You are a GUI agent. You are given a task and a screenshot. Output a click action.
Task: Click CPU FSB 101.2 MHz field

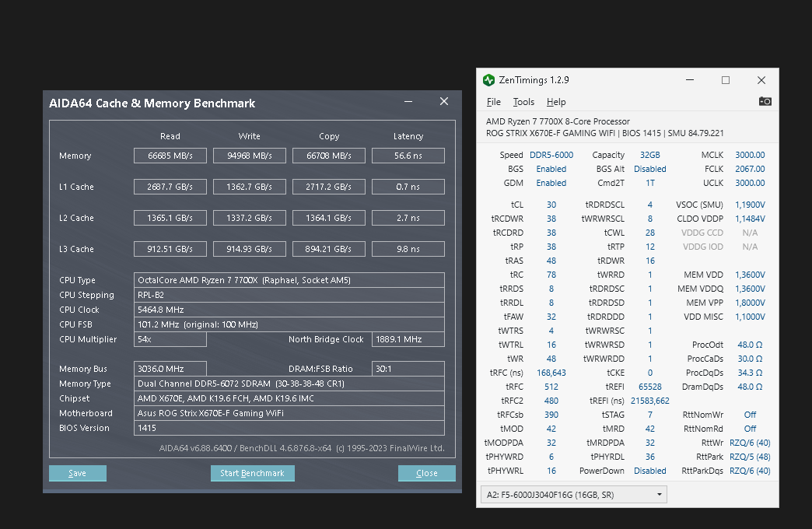pyautogui.click(x=289, y=324)
